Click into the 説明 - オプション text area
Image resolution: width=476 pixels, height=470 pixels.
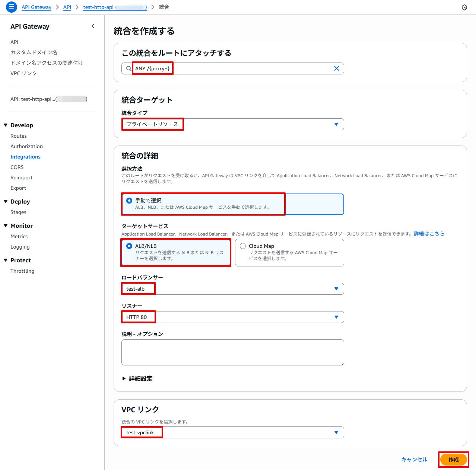click(233, 352)
